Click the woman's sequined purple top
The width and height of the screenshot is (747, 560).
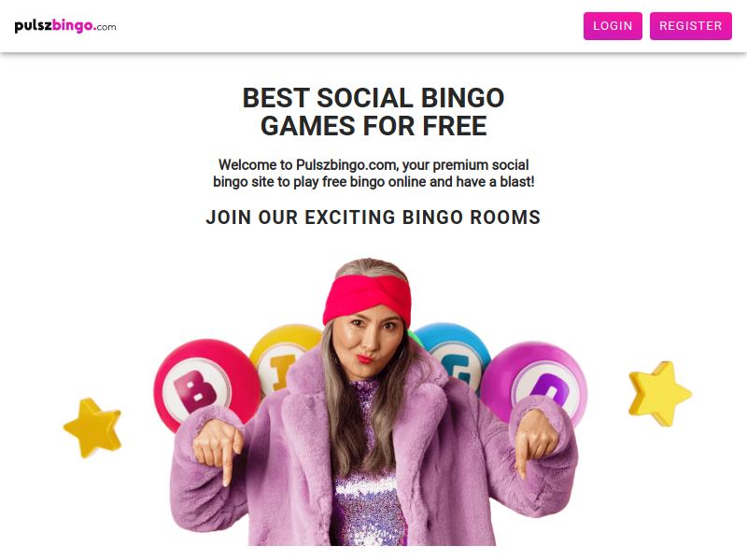tap(372, 495)
